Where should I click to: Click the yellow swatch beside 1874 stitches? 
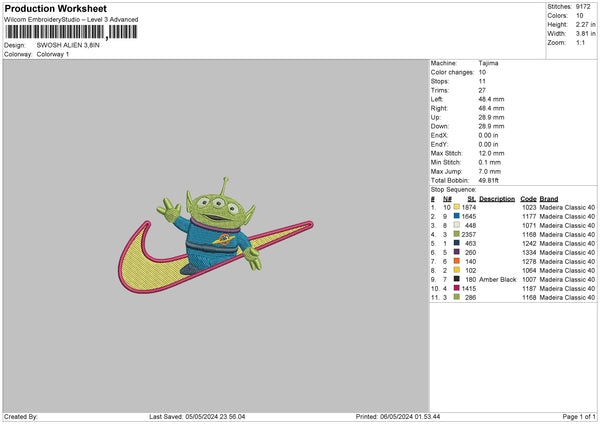pyautogui.click(x=457, y=207)
